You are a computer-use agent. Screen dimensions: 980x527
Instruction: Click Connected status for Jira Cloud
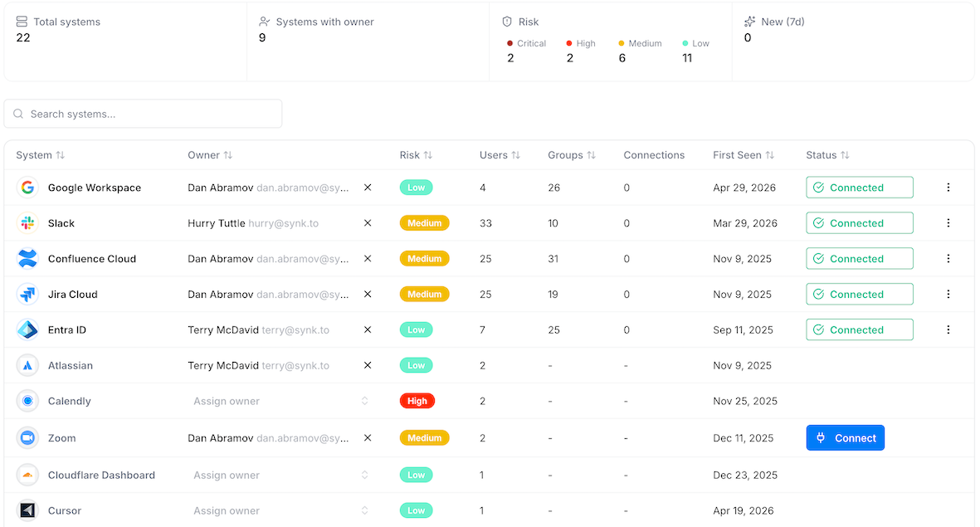[x=860, y=295]
